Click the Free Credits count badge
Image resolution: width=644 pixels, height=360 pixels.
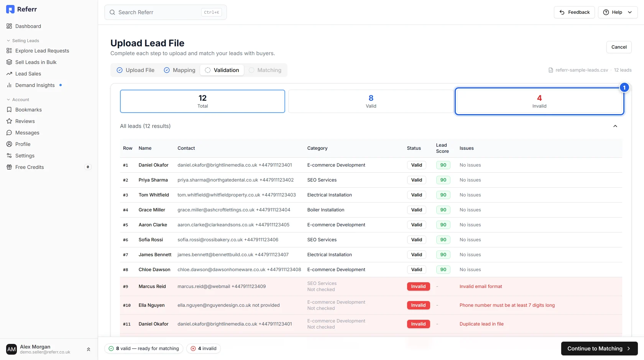[x=88, y=167]
